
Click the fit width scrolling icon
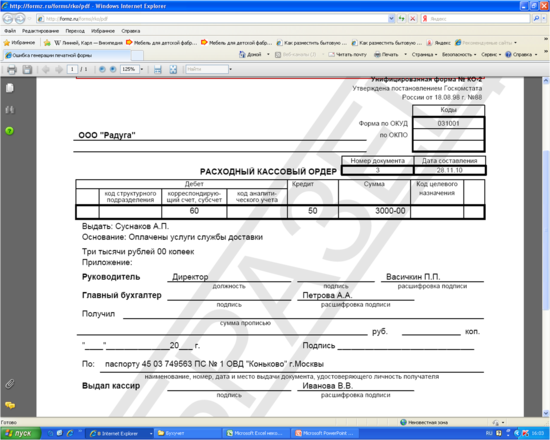point(157,69)
